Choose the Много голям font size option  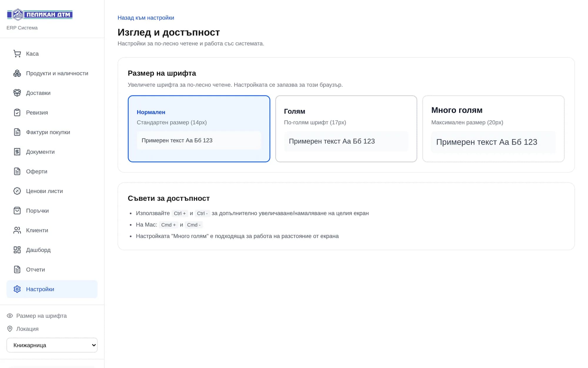(x=493, y=129)
